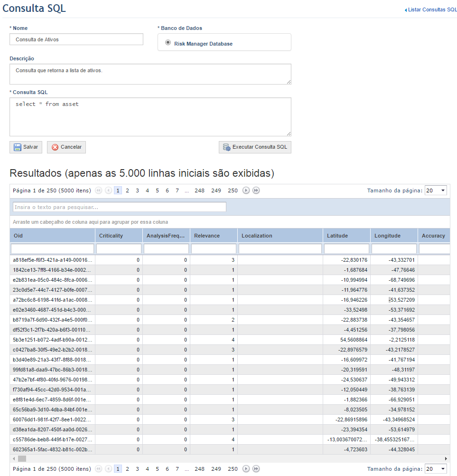Select row with Oid 5b3e1251-b072-4adf-b90a-0012...
Viewport: 457px width, 476px height.
(230, 340)
